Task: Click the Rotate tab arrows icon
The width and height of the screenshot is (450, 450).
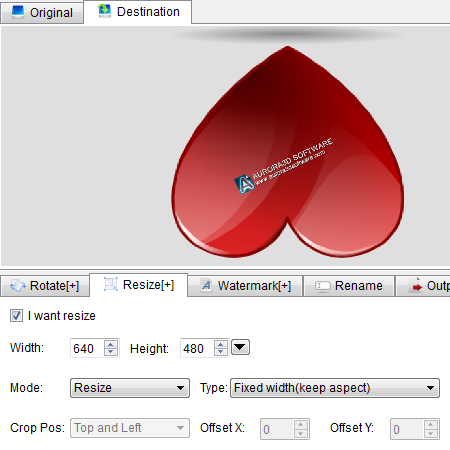Action: point(18,286)
